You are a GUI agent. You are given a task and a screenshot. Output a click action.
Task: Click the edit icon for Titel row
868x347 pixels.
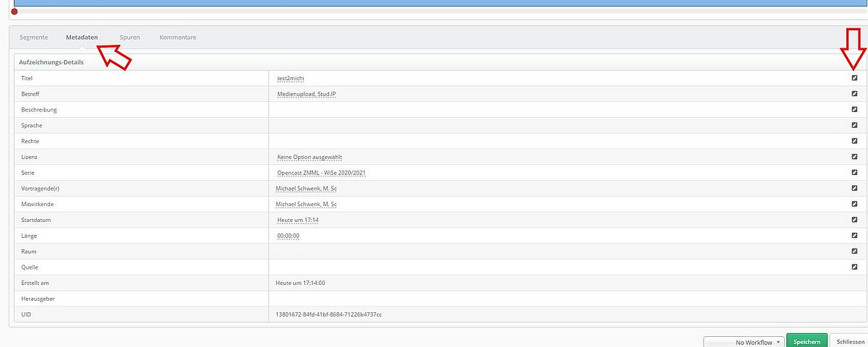854,78
